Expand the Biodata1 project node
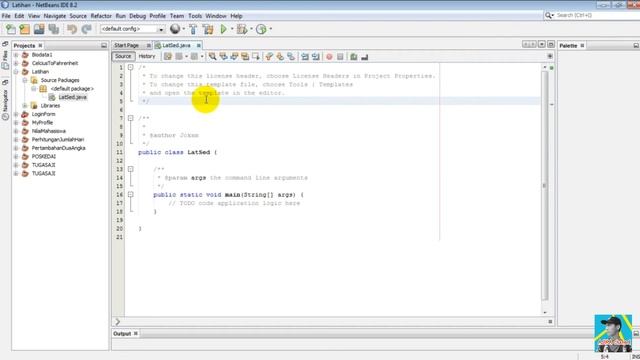This screenshot has width=640, height=360. click(16, 55)
